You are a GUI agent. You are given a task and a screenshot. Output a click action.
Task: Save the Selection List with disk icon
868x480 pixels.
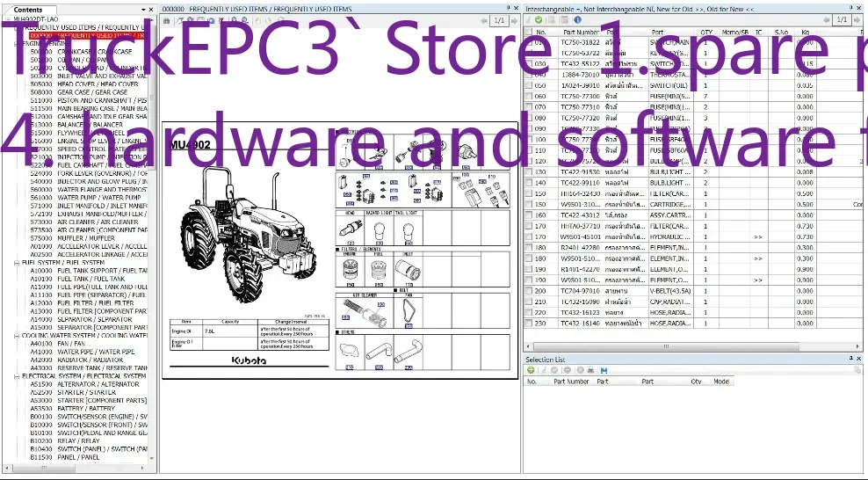[604, 370]
